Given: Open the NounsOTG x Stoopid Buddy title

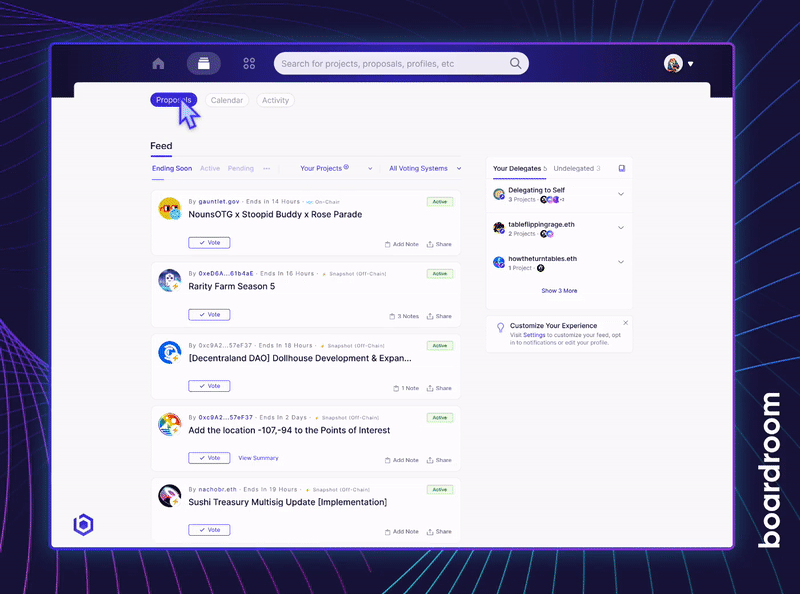Looking at the screenshot, I should 275,214.
